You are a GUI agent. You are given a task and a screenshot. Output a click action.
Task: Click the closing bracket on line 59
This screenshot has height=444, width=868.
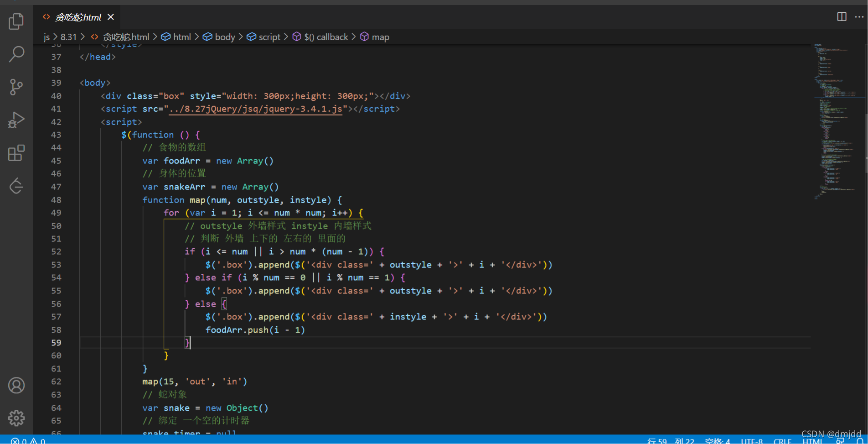[187, 343]
